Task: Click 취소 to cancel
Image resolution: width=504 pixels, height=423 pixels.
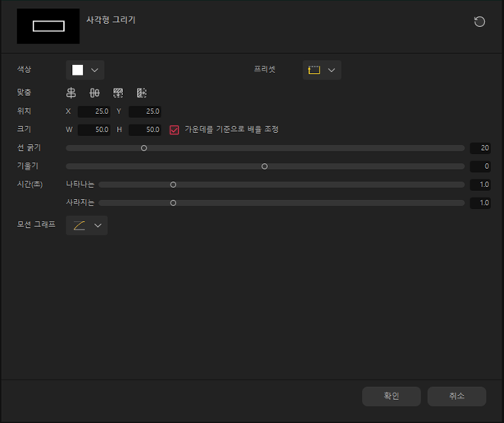Action: [x=456, y=396]
